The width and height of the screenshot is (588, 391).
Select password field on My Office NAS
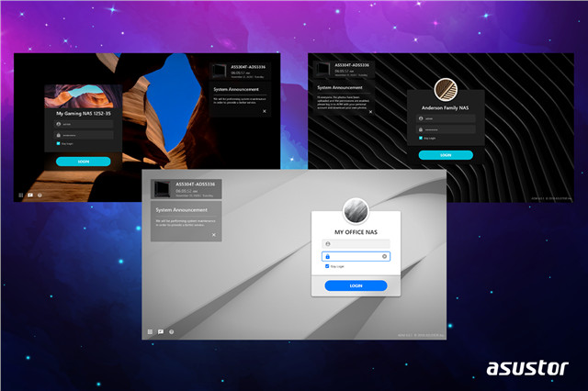[352, 256]
